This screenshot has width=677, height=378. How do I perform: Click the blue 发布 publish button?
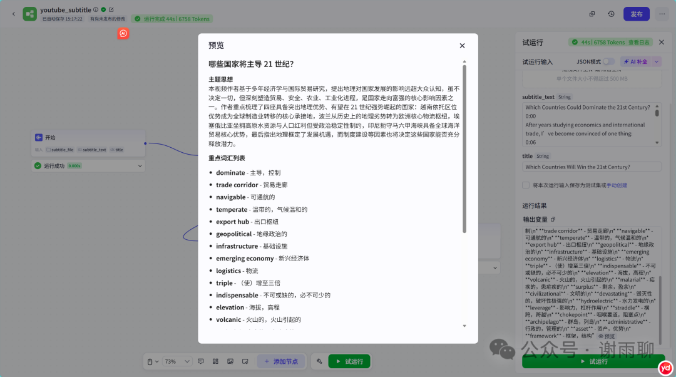point(636,14)
